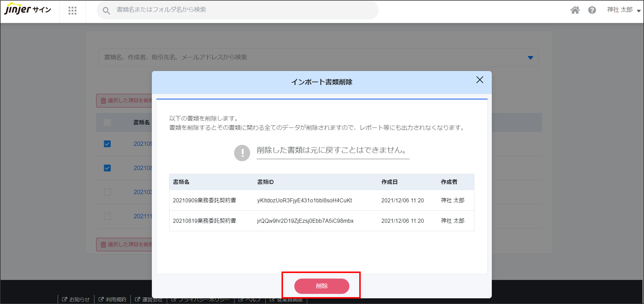Image resolution: width=644 pixels, height=304 pixels.
Task: Click the gray warning exclamation icon
Action: click(242, 153)
